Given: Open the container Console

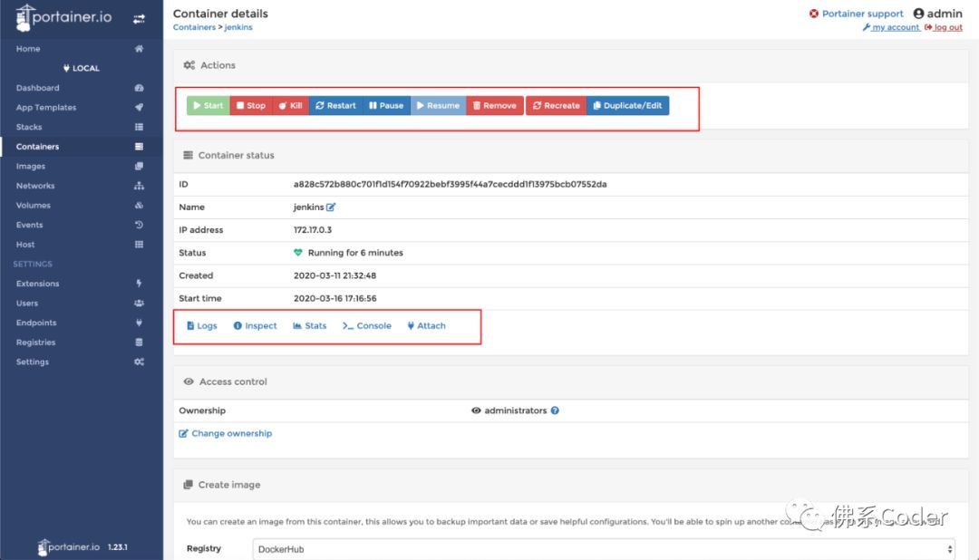Looking at the screenshot, I should (366, 326).
